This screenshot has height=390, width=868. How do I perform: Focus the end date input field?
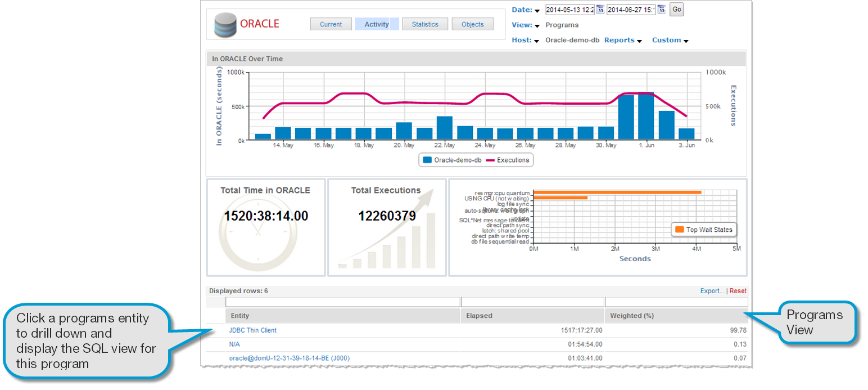pyautogui.click(x=631, y=10)
